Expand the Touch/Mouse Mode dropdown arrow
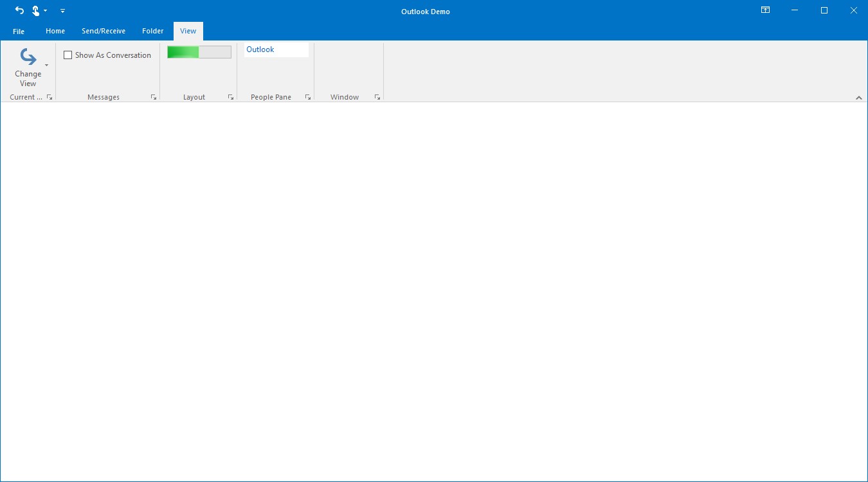This screenshot has width=868, height=482. tap(45, 10)
